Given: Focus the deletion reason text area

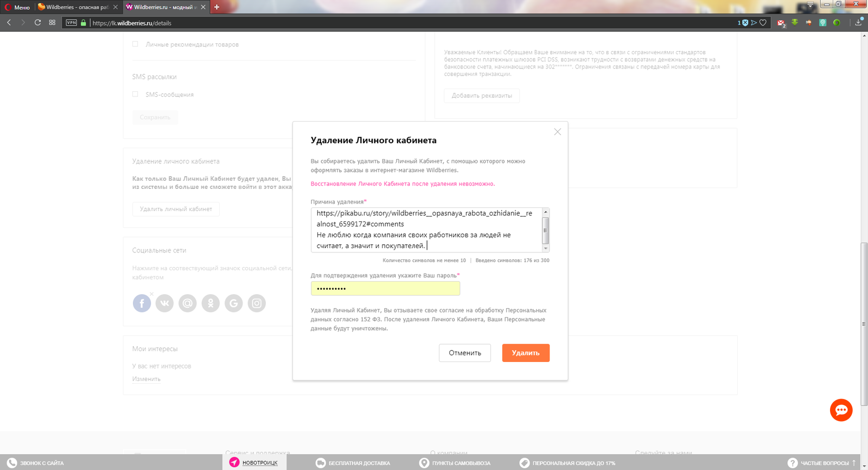Looking at the screenshot, I should point(426,230).
